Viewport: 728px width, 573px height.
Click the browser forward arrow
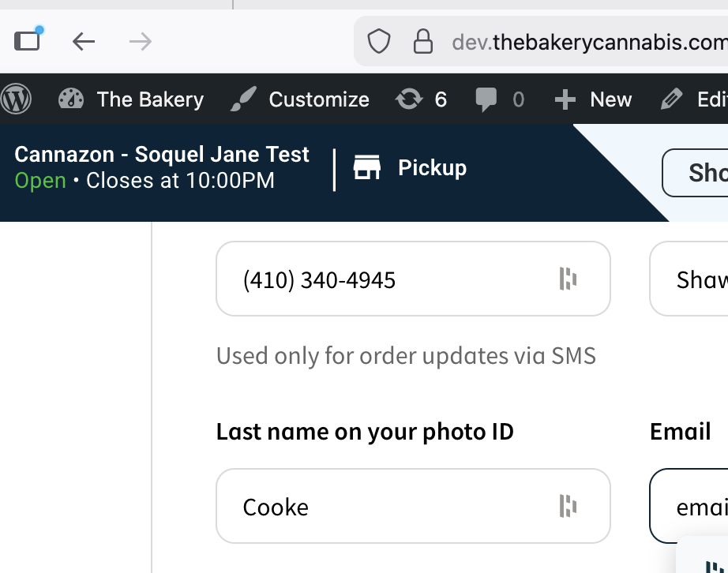click(x=141, y=41)
